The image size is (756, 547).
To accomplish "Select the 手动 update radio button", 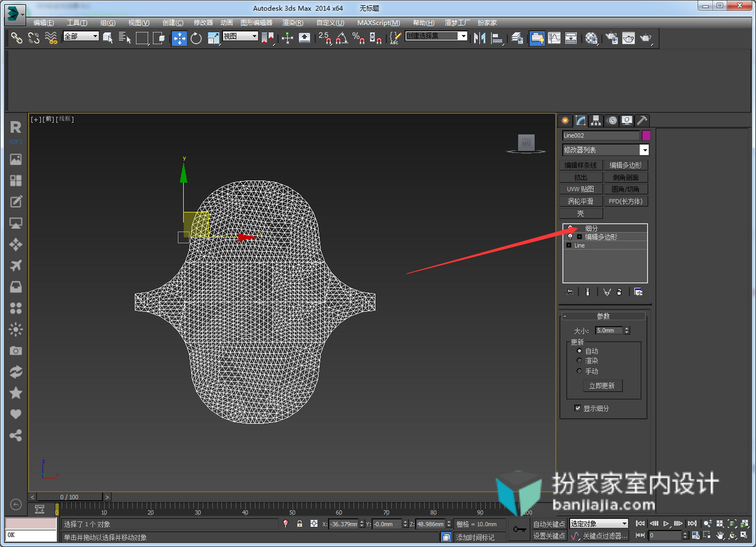I will [x=579, y=371].
